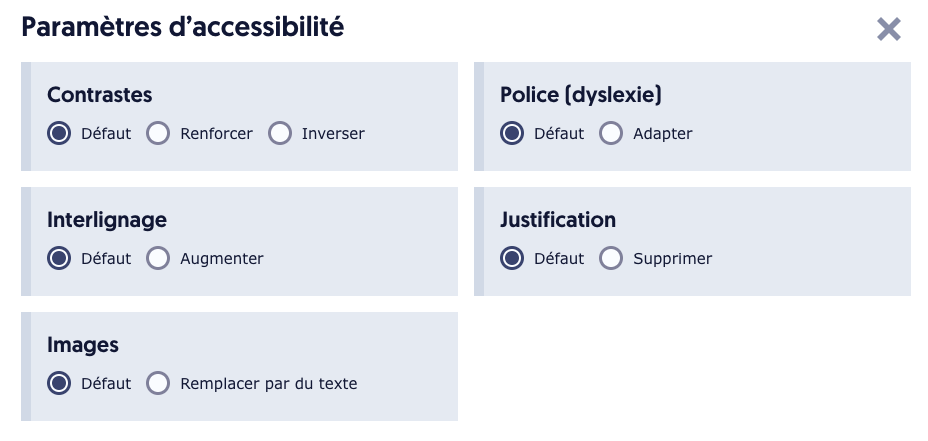The width and height of the screenshot is (928, 441).
Task: Enable the Supprimer justification option
Action: [611, 258]
